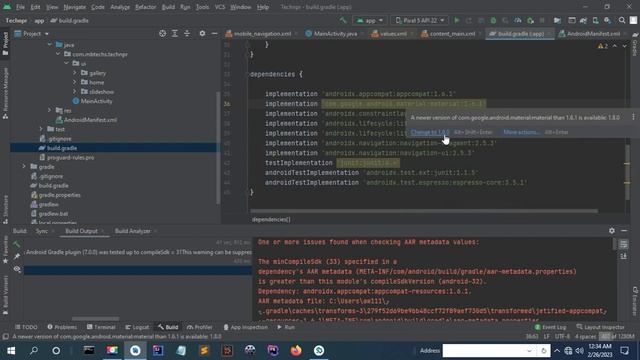Viewport: 640px width, 360px height.
Task: Open the Emulator side panel button
Action: (635, 301)
